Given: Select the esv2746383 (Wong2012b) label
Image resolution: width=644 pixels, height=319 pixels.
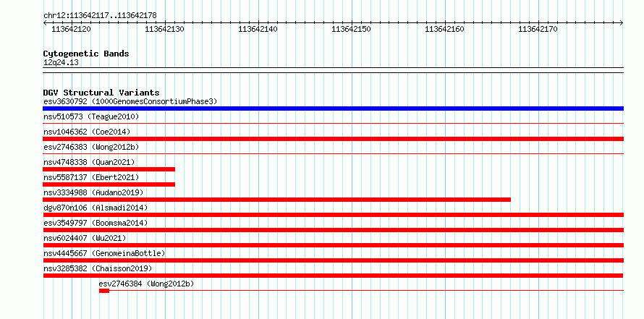Looking at the screenshot, I should tap(91, 147).
